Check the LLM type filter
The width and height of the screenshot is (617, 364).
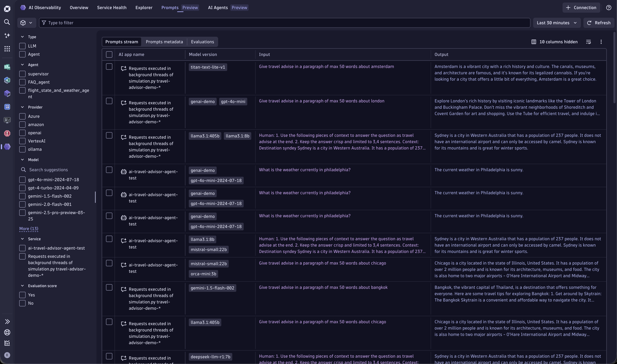[22, 46]
